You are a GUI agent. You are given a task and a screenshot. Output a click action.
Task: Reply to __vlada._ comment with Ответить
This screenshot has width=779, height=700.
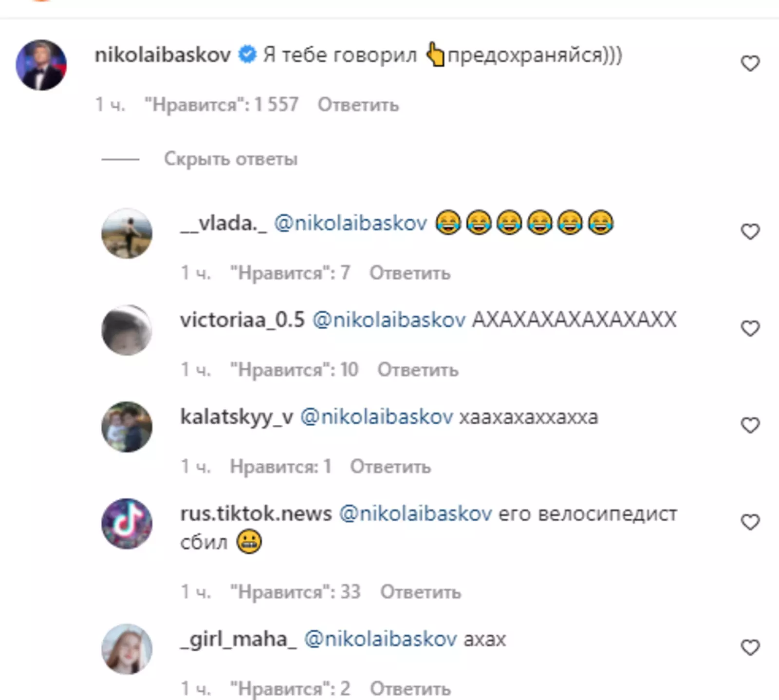(x=410, y=273)
